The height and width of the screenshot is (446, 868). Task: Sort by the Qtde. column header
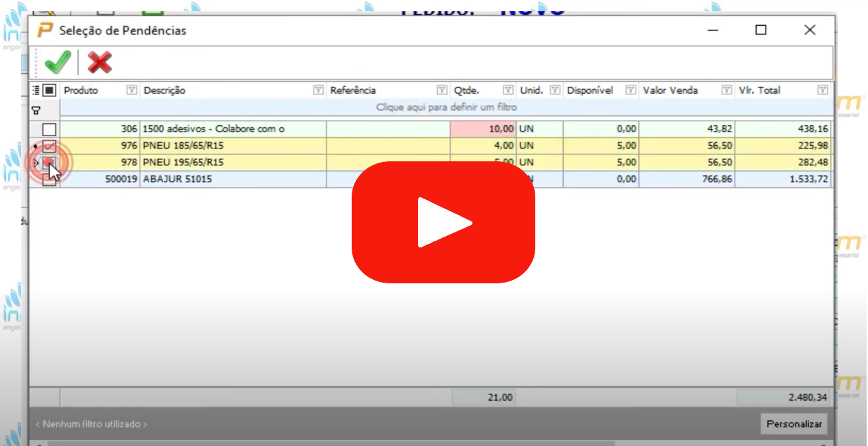(x=466, y=90)
